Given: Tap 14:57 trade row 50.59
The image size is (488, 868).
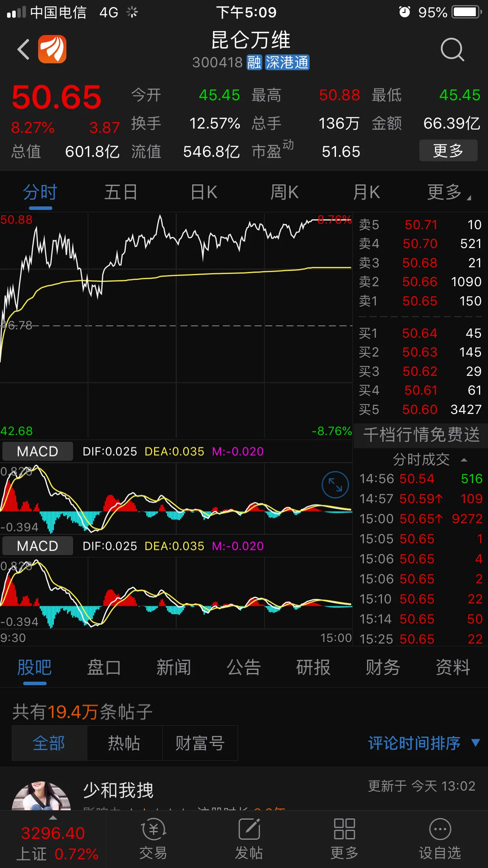Looking at the screenshot, I should point(421,499).
